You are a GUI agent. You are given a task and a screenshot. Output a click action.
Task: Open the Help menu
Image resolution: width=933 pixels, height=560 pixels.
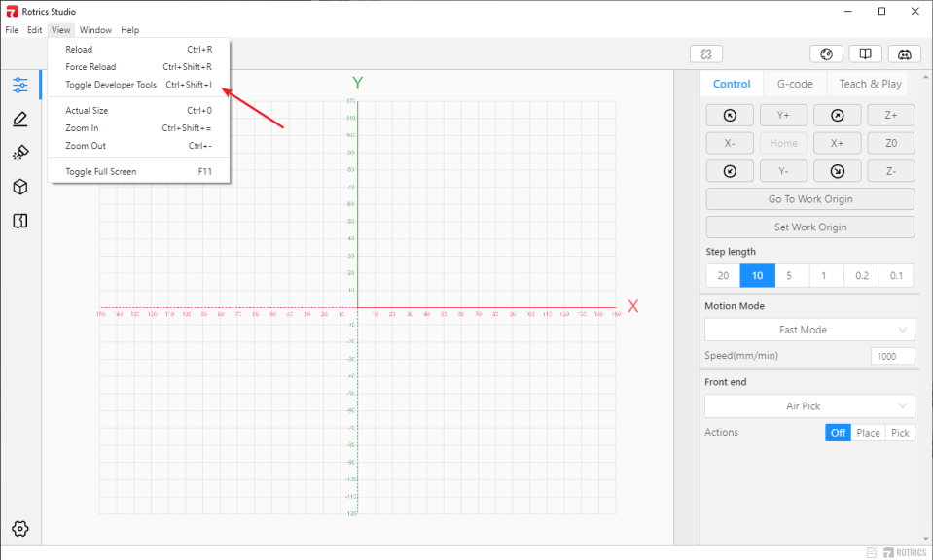(x=129, y=30)
